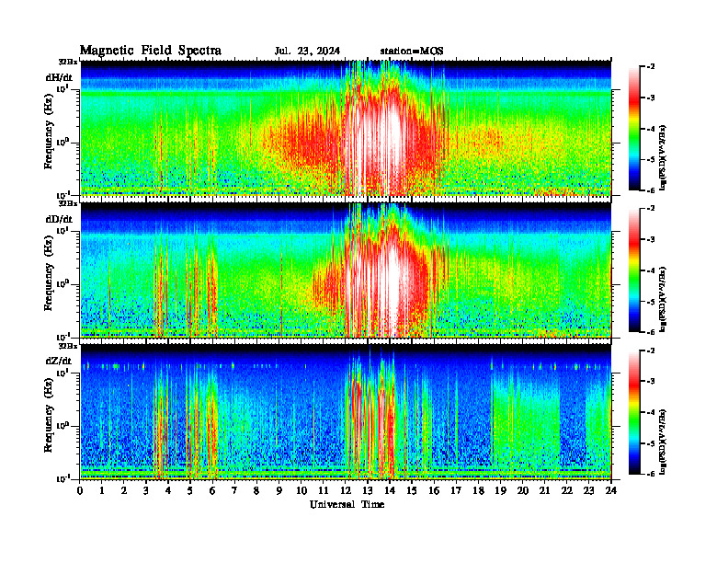
Task: Click the 'dH/dt' panel label
Action: coord(59,77)
